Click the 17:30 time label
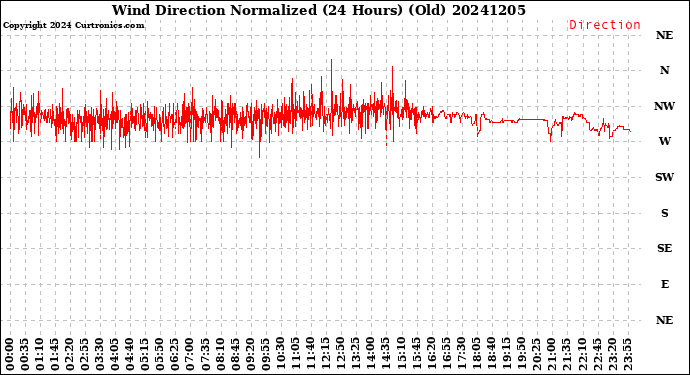The width and height of the screenshot is (690, 375). pyautogui.click(x=461, y=354)
